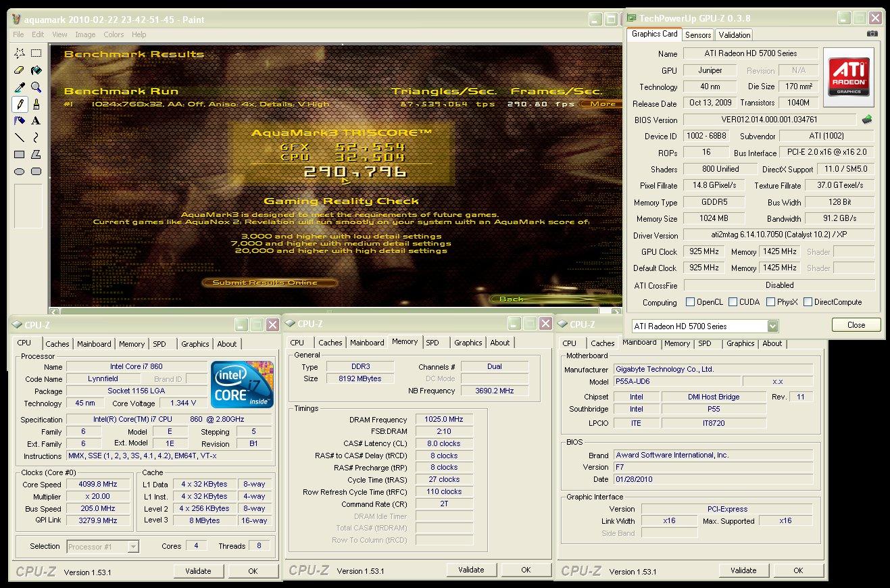Click the Core Voltage value 1.344 V

(183, 403)
